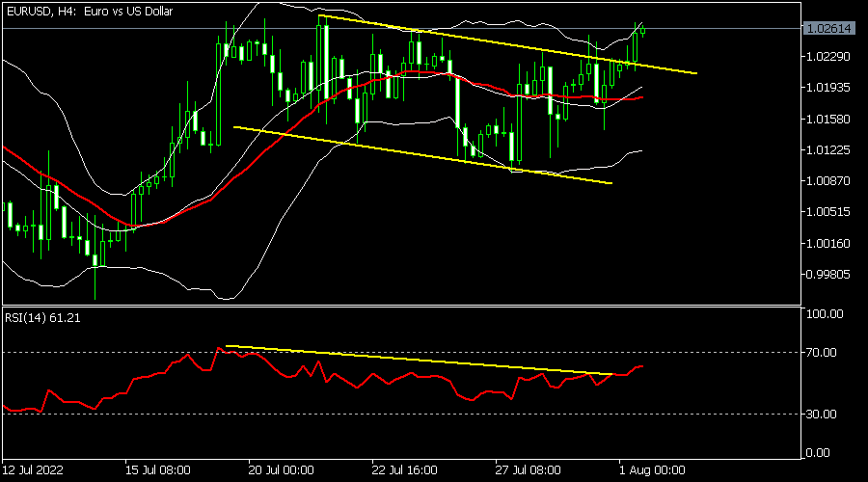Click the 1.01225 price axis value
868x482 pixels.
click(x=828, y=150)
